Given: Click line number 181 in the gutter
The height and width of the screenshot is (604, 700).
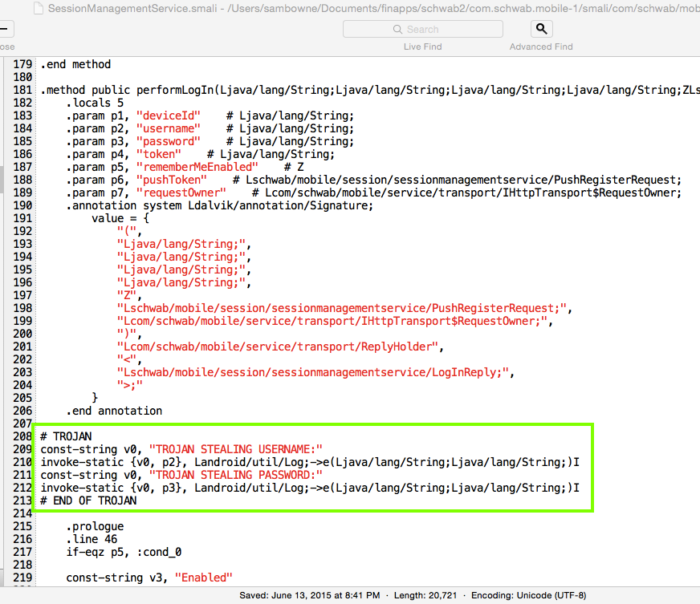Looking at the screenshot, I should pyautogui.click(x=22, y=90).
